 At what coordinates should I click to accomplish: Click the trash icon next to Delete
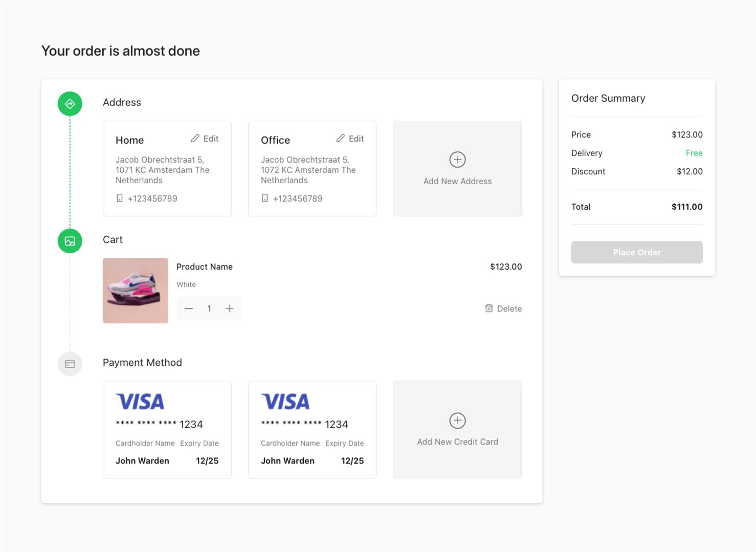tap(489, 308)
